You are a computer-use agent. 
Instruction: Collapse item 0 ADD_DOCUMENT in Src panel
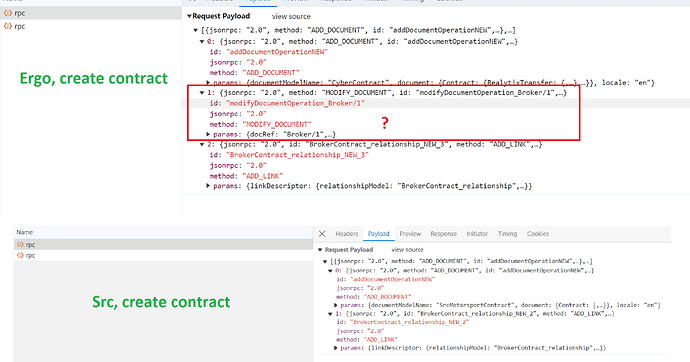click(330, 271)
